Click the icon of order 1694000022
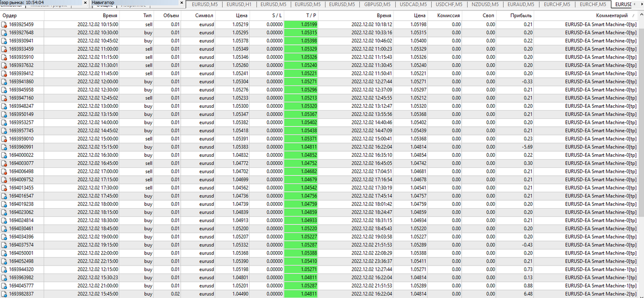 coord(4,155)
